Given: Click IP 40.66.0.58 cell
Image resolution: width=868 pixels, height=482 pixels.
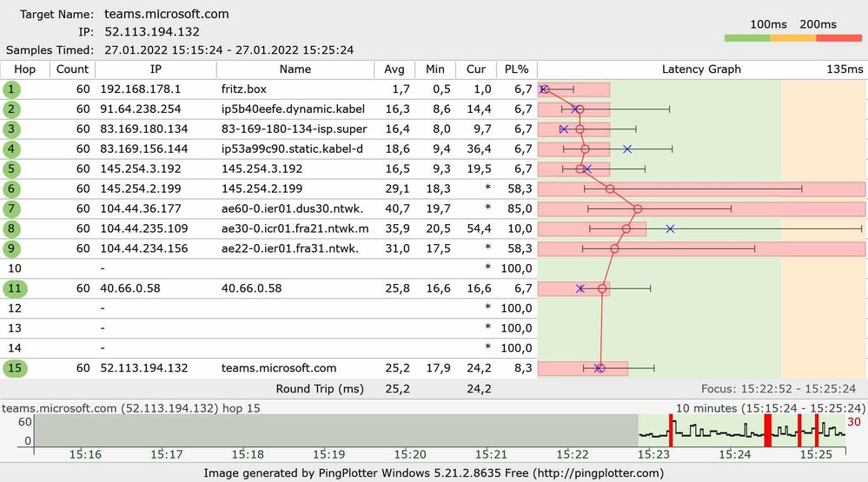Looking at the screenshot, I should [130, 288].
